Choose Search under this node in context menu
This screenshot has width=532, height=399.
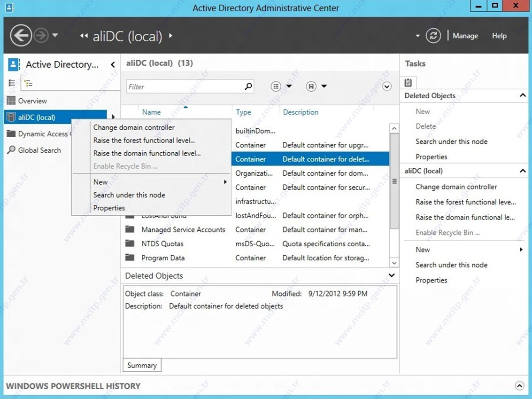129,195
